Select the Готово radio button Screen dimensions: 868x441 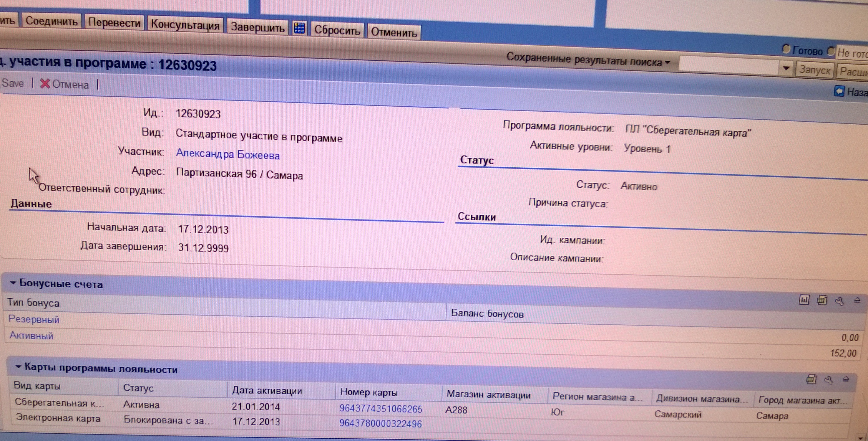click(x=786, y=49)
